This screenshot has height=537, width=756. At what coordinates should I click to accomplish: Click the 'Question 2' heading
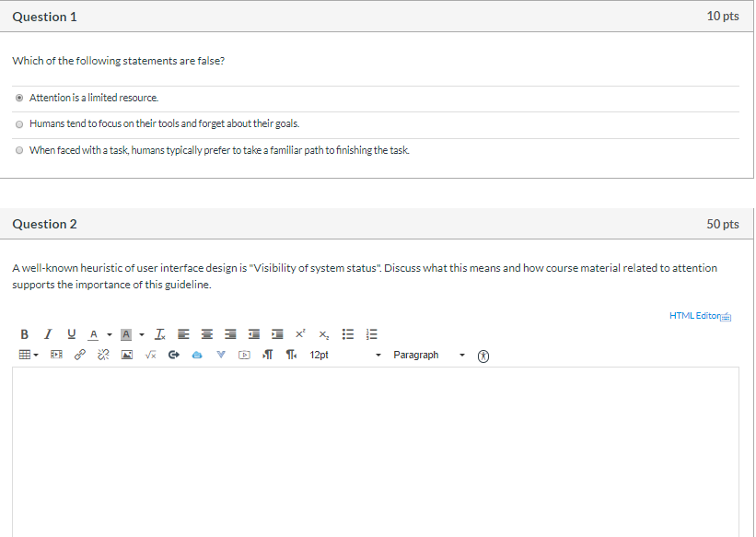coord(44,224)
